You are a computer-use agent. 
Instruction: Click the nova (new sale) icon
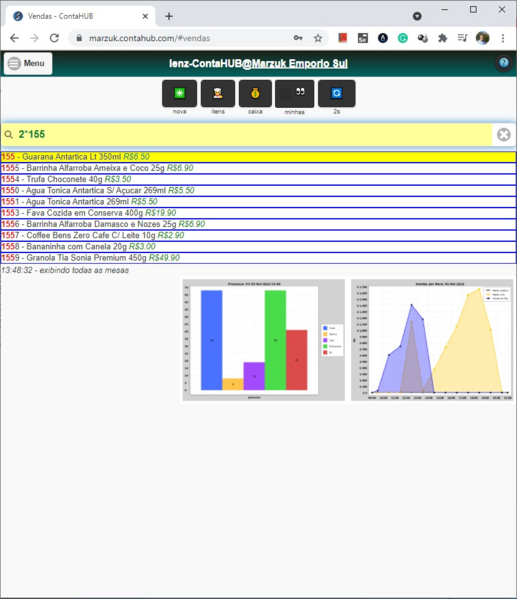point(180,93)
